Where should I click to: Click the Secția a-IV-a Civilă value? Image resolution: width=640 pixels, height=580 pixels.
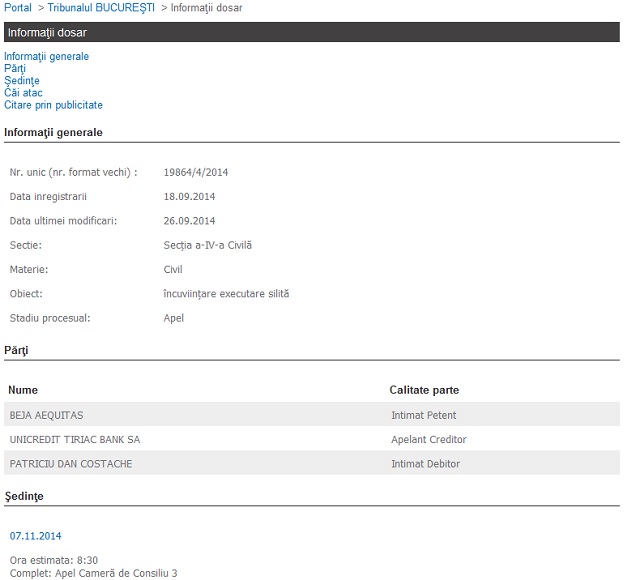tap(208, 245)
